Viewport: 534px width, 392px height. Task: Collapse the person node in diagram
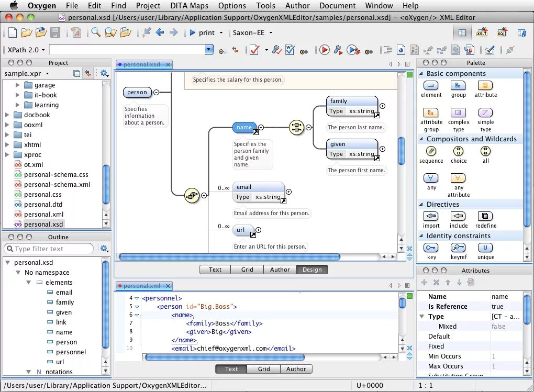157,92
